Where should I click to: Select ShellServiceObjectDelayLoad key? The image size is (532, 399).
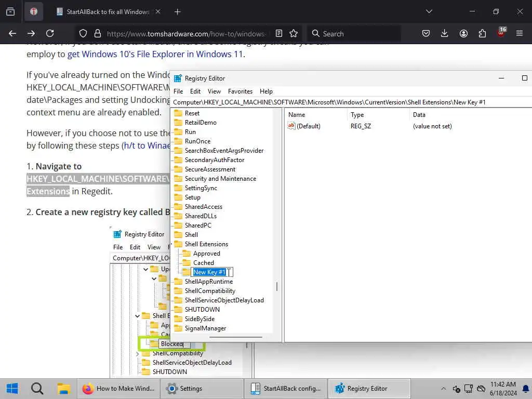click(x=224, y=300)
